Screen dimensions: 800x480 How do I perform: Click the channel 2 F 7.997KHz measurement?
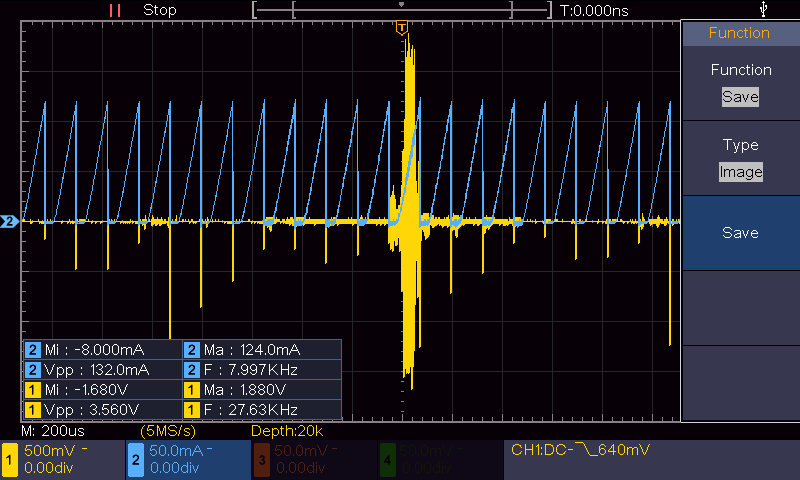coord(262,370)
